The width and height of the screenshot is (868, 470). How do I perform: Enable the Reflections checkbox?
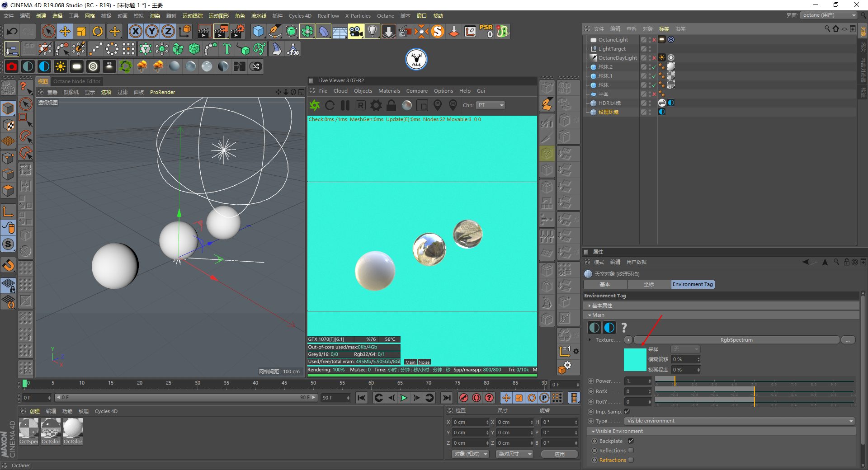pyautogui.click(x=631, y=451)
